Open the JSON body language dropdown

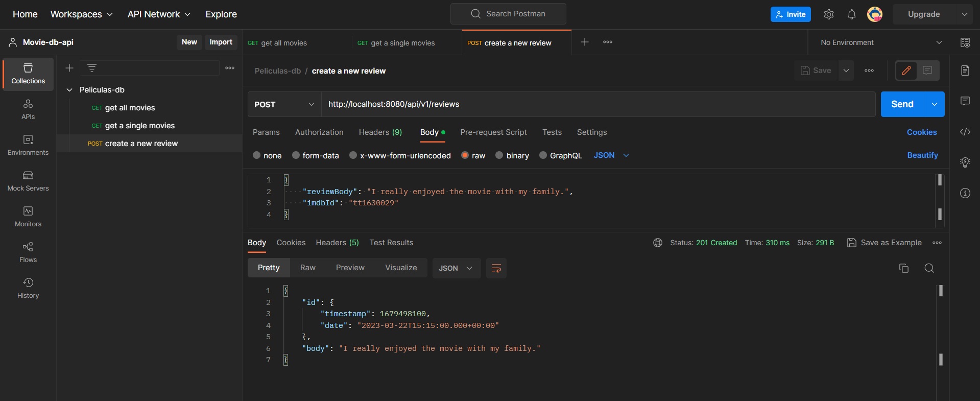point(611,155)
